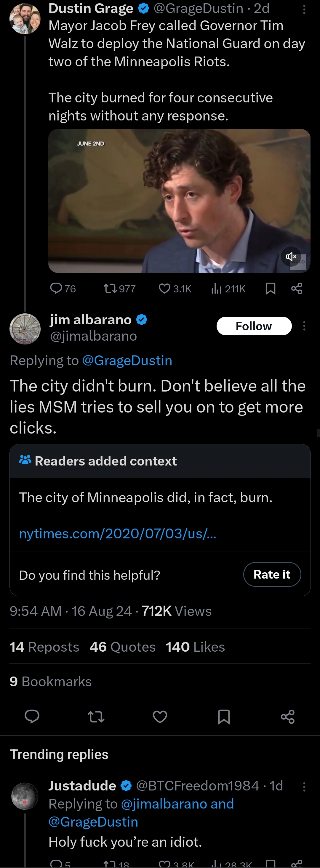Screen dimensions: 320x868
Task: Open more options for Dustin Grage's post
Action: pyautogui.click(x=304, y=9)
